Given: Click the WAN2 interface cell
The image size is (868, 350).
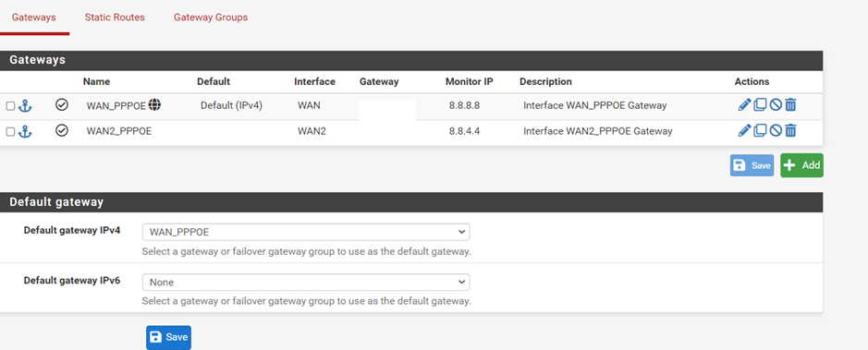Looking at the screenshot, I should [312, 131].
